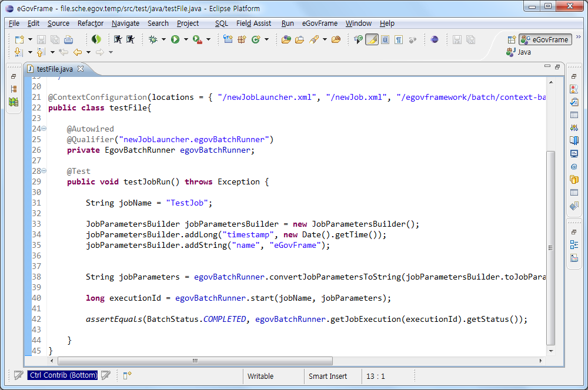Go to the last edit location
Screen dimensions: 588x390
tap(64, 52)
